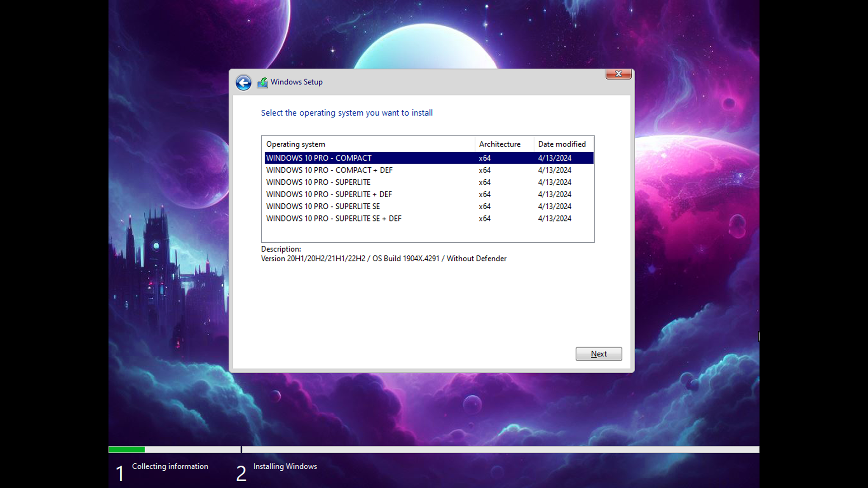The width and height of the screenshot is (868, 488).
Task: Select WINDOWS 10 PRO - SUPERLITE SE
Action: [323, 206]
